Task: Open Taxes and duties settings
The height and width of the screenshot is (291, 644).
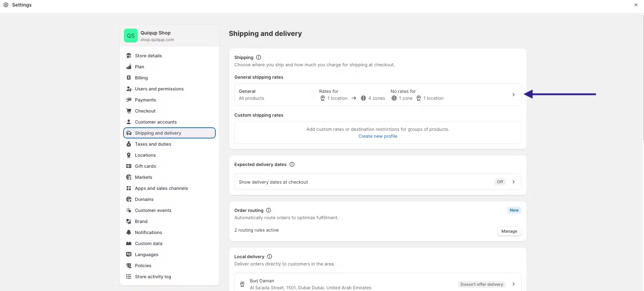Action: click(x=153, y=144)
